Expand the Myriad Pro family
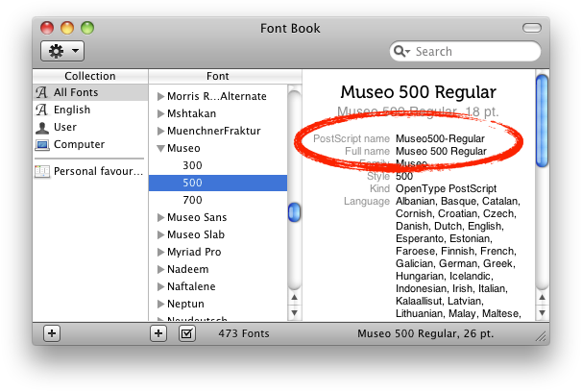This screenshot has height=392, width=582. (x=160, y=252)
